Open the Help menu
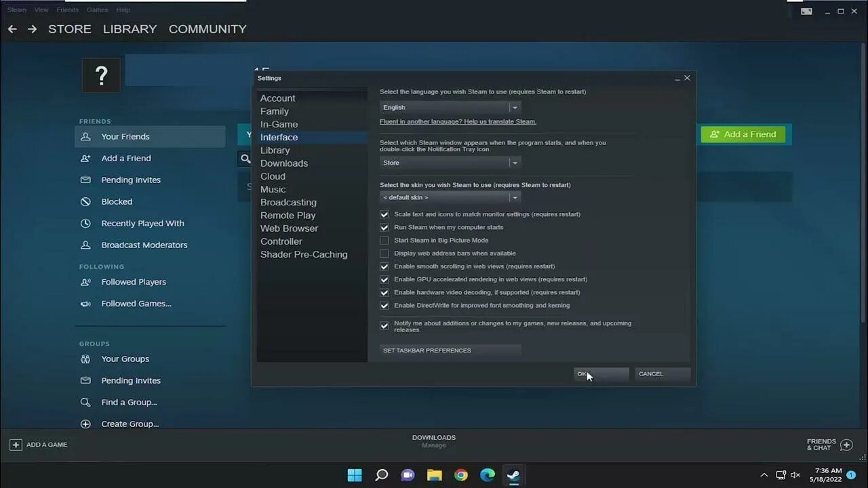868x488 pixels. [x=123, y=10]
